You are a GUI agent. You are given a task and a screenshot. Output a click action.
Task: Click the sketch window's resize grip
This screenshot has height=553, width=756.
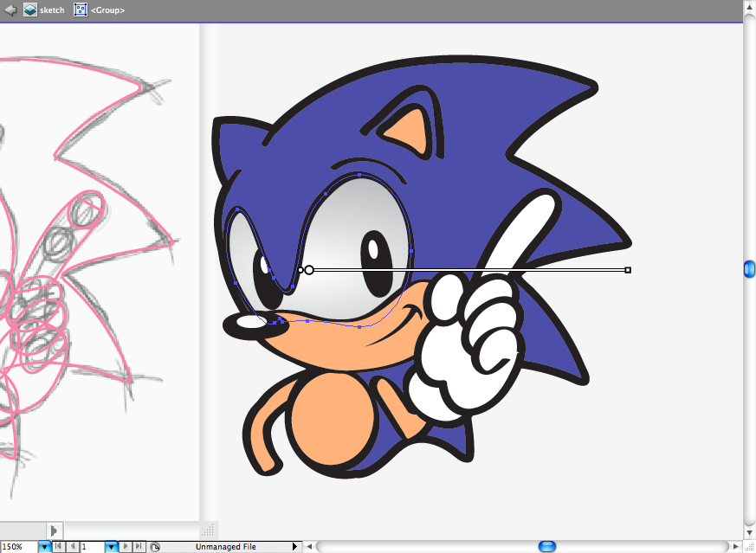[207, 530]
